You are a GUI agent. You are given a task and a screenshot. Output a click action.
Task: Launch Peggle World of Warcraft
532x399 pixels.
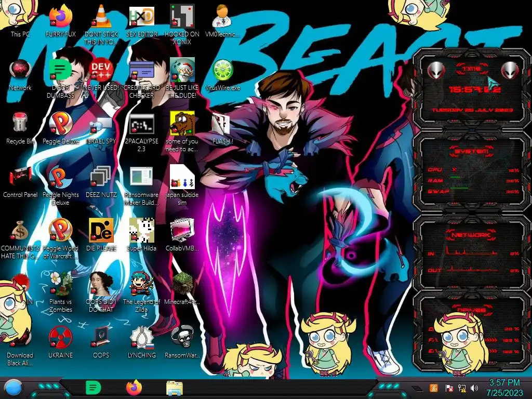pyautogui.click(x=60, y=239)
